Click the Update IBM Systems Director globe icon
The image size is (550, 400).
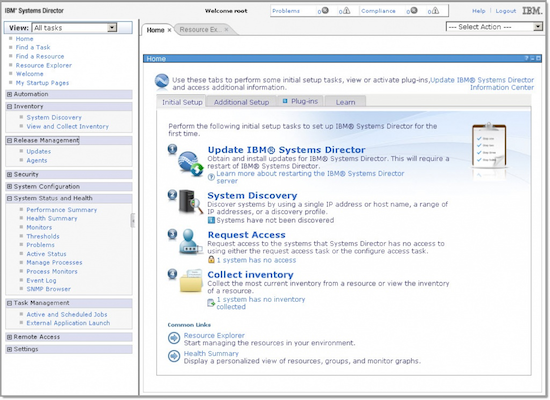[x=190, y=164]
